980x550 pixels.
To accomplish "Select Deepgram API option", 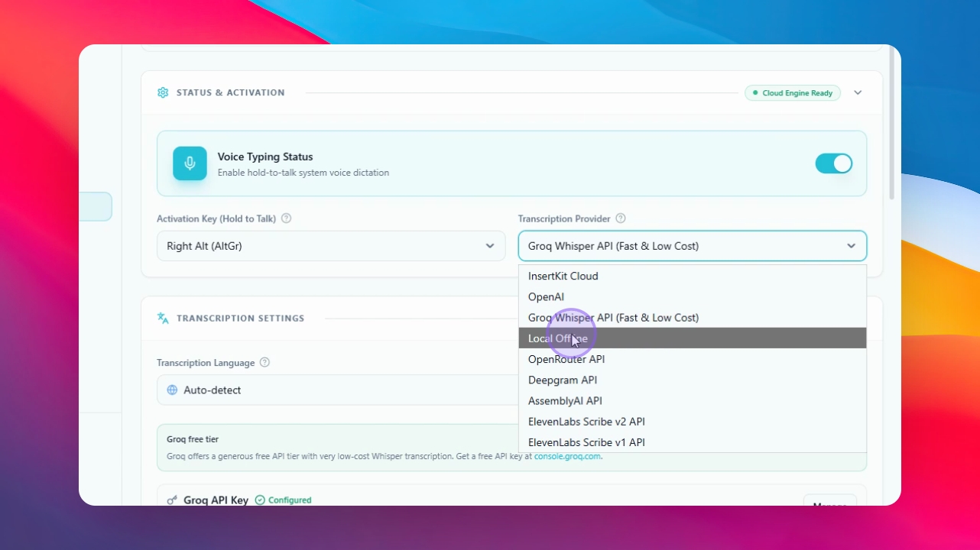I will coord(693,380).
